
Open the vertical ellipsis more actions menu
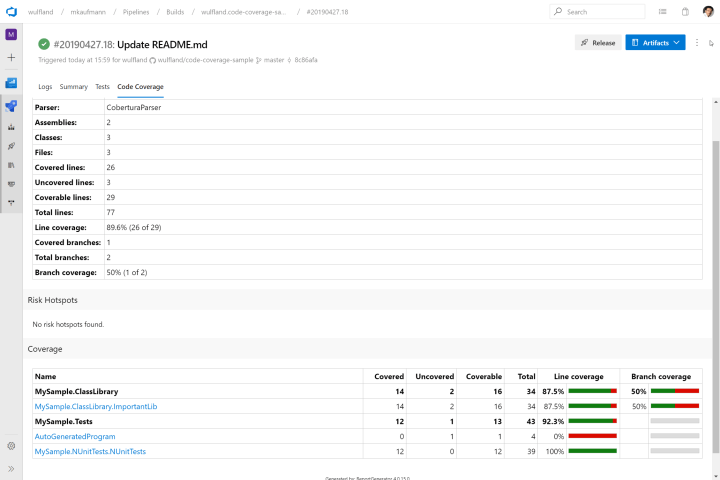(697, 43)
